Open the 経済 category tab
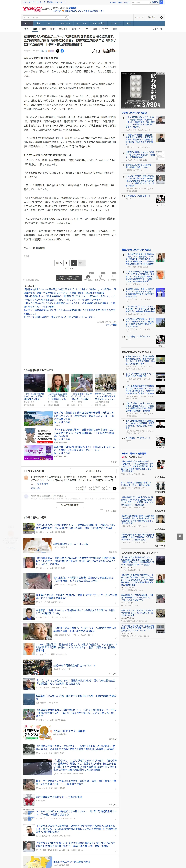This screenshot has width=186, height=868. [52, 29]
